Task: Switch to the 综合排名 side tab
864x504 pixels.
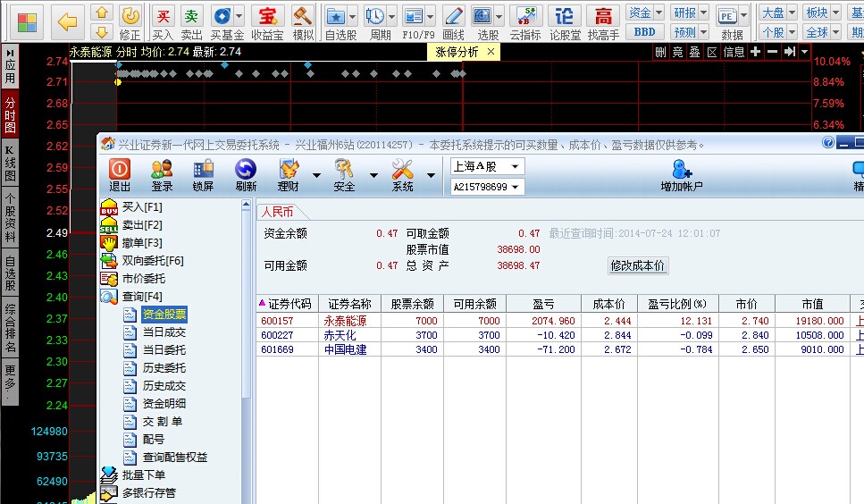Action: coord(10,328)
